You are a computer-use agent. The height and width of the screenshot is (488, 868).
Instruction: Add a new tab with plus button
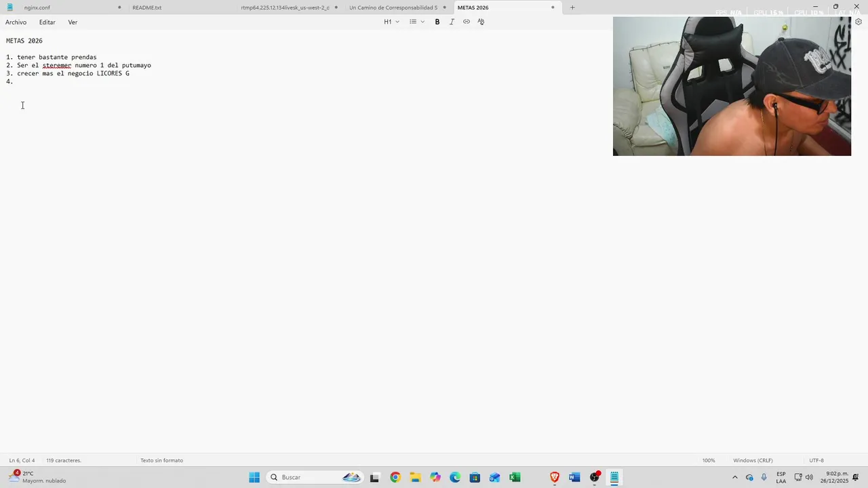pyautogui.click(x=572, y=7)
